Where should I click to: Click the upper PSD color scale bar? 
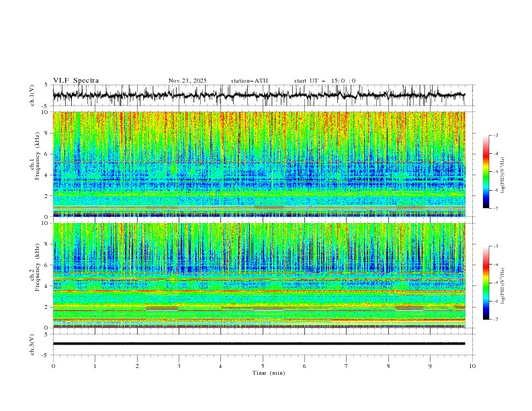(x=486, y=172)
